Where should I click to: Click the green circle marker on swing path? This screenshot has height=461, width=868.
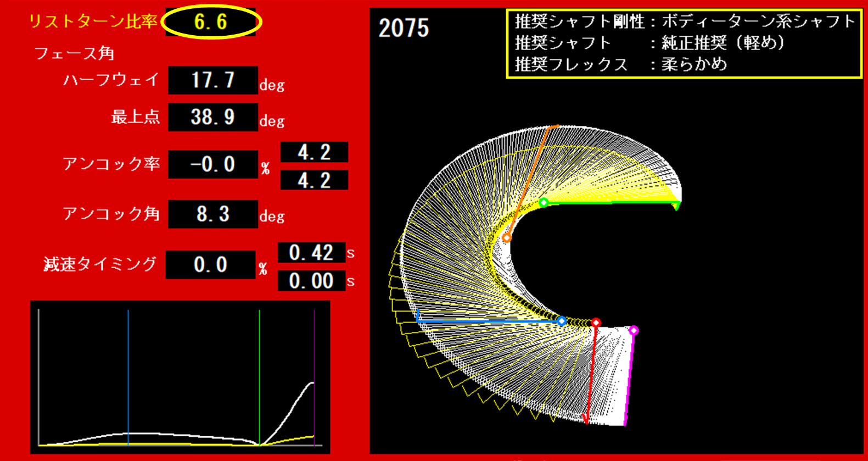pyautogui.click(x=544, y=203)
